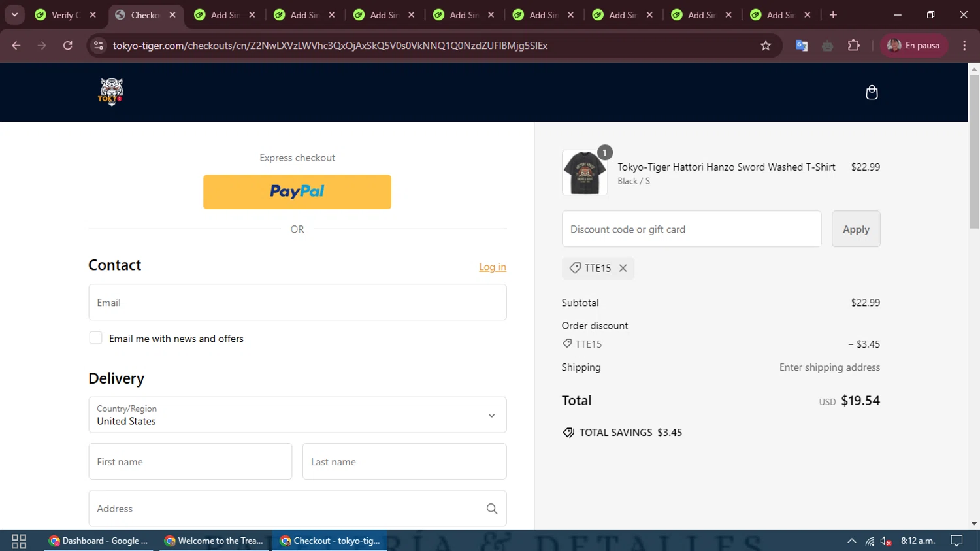
Task: Click the Tokyo-Tiger logo in header
Action: tap(111, 92)
